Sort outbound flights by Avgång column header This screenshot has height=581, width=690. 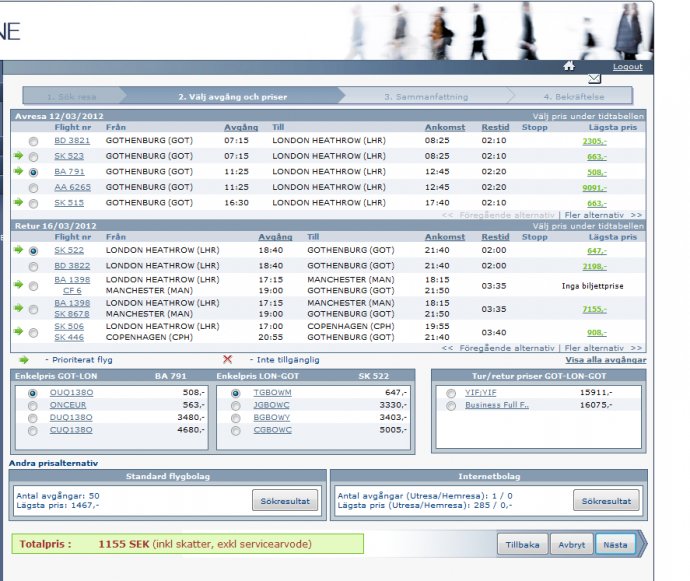[241, 127]
